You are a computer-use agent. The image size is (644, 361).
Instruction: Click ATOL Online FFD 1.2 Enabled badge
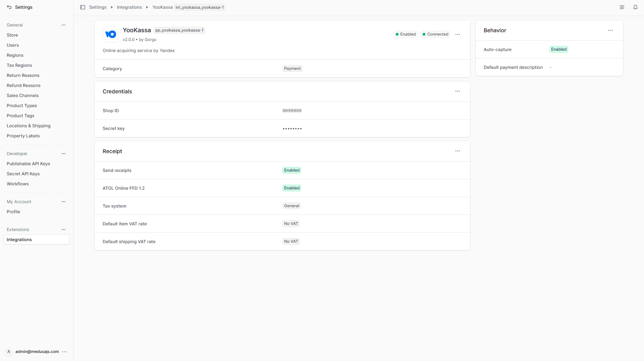tap(292, 188)
